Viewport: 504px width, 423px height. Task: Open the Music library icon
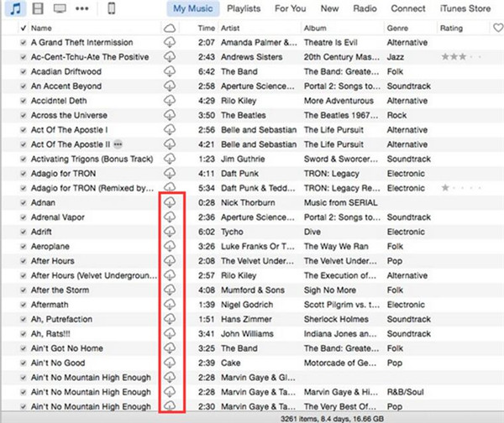(x=16, y=8)
